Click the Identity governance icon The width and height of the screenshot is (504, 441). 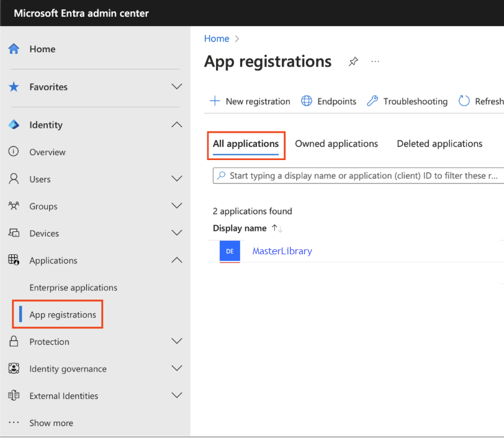pyautogui.click(x=14, y=368)
